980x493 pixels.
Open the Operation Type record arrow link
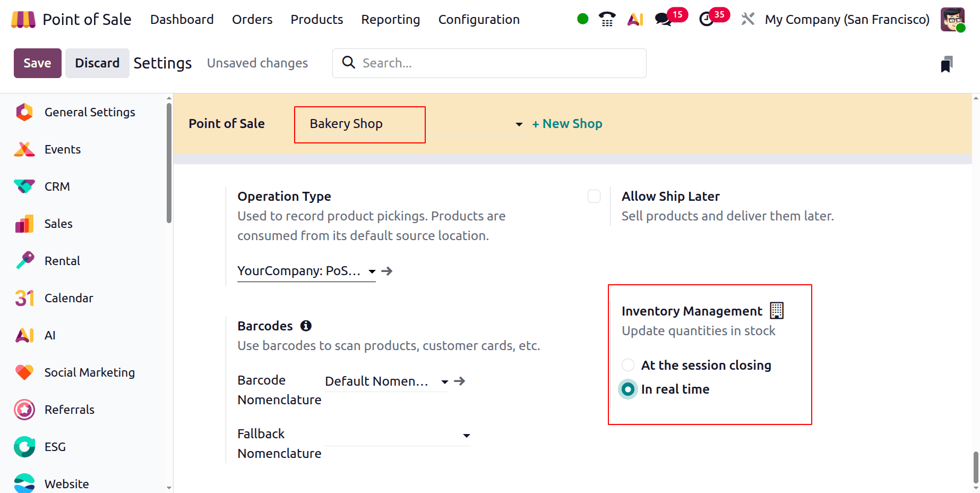tap(387, 271)
